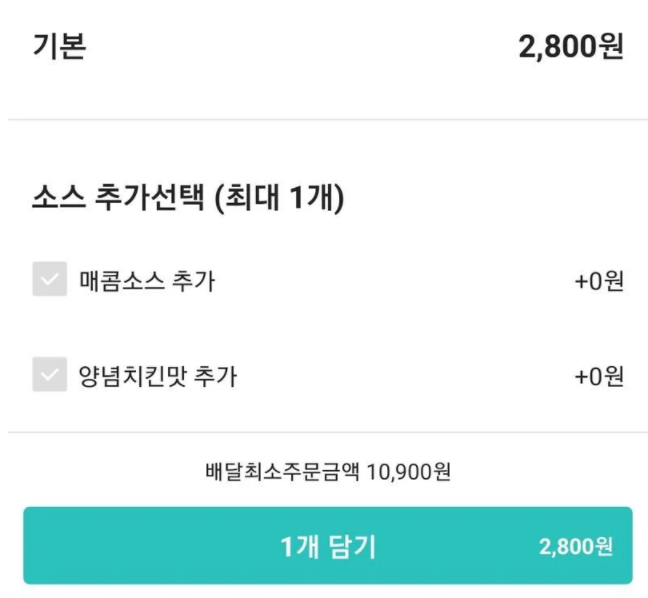Click the 소스 추가선택 section heading
This screenshot has height=598, width=648.
point(120,199)
